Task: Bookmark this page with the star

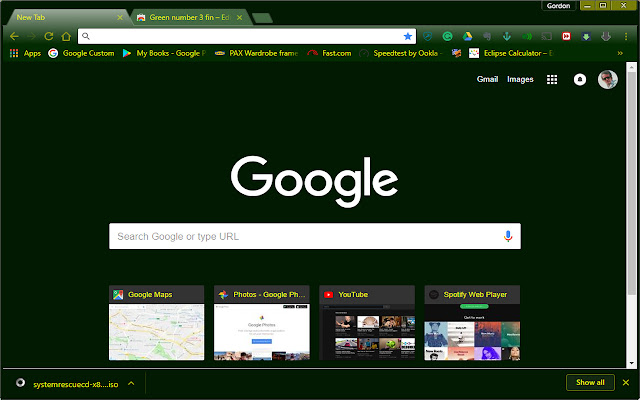Action: [407, 36]
